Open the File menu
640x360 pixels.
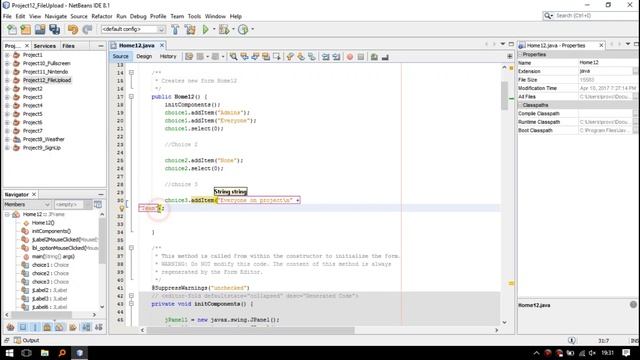click(x=7, y=16)
